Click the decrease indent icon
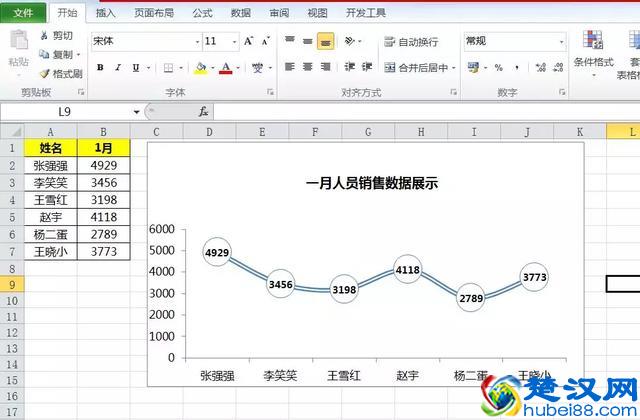This screenshot has height=420, width=640. coord(349,67)
